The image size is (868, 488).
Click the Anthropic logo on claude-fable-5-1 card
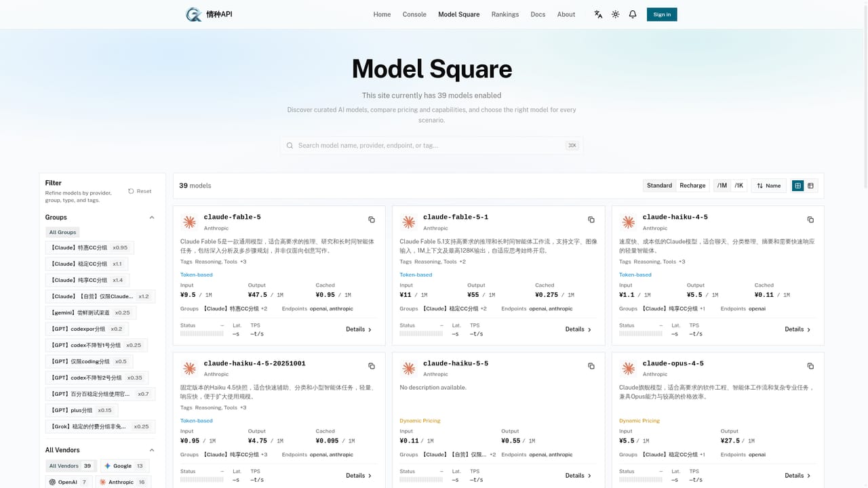pos(409,222)
